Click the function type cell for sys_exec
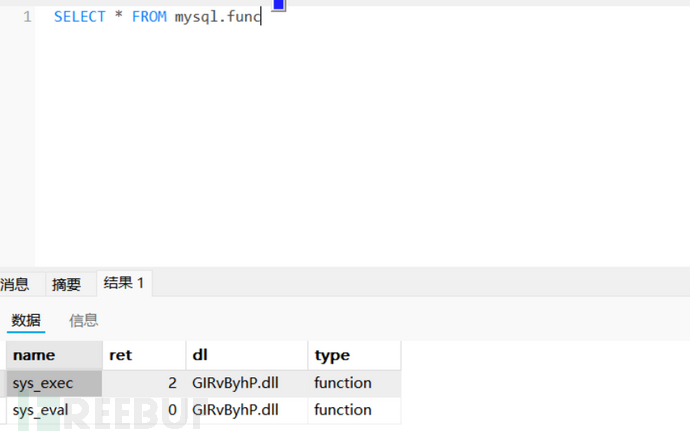This screenshot has width=690, height=438. point(354,383)
